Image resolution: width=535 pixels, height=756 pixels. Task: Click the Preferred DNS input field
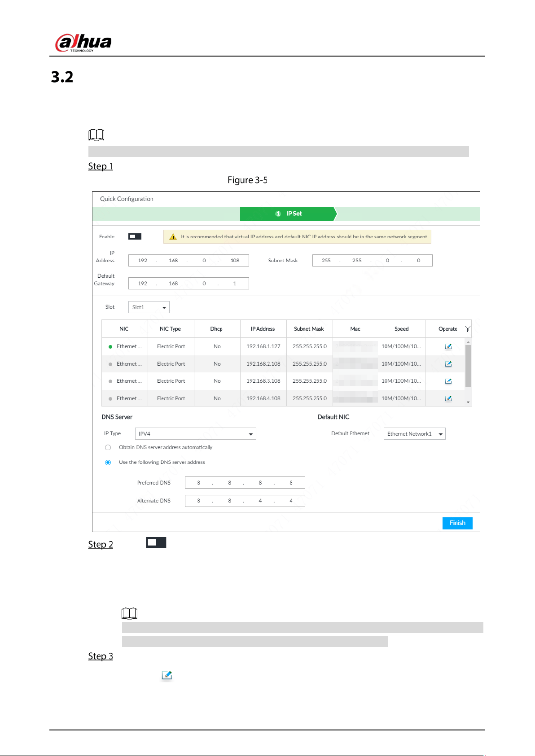click(x=245, y=483)
